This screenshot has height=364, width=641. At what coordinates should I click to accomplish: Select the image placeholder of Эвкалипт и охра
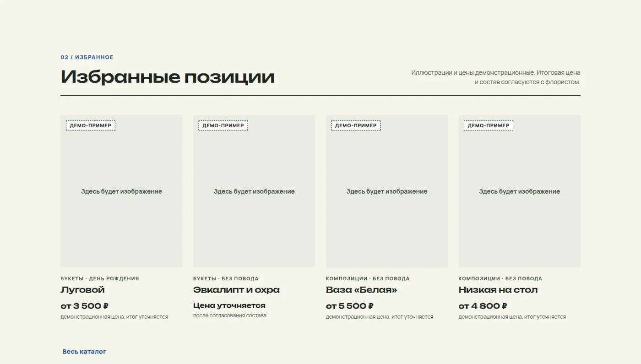254,191
